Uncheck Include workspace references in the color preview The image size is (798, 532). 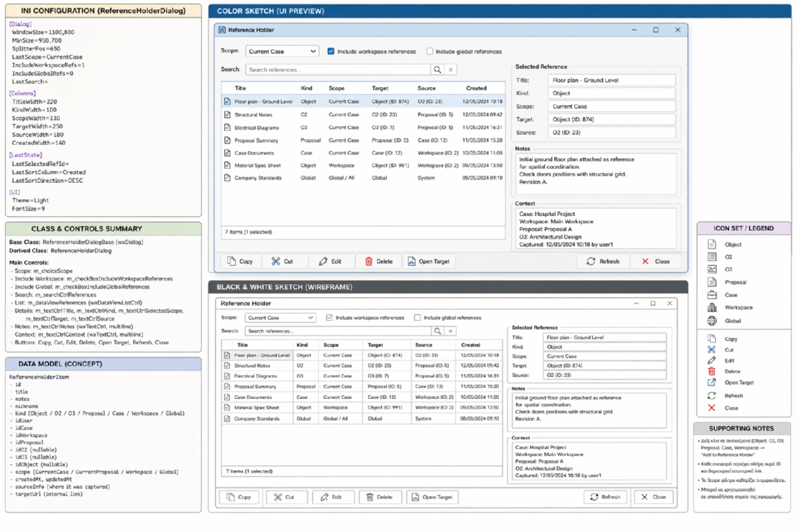coord(331,51)
